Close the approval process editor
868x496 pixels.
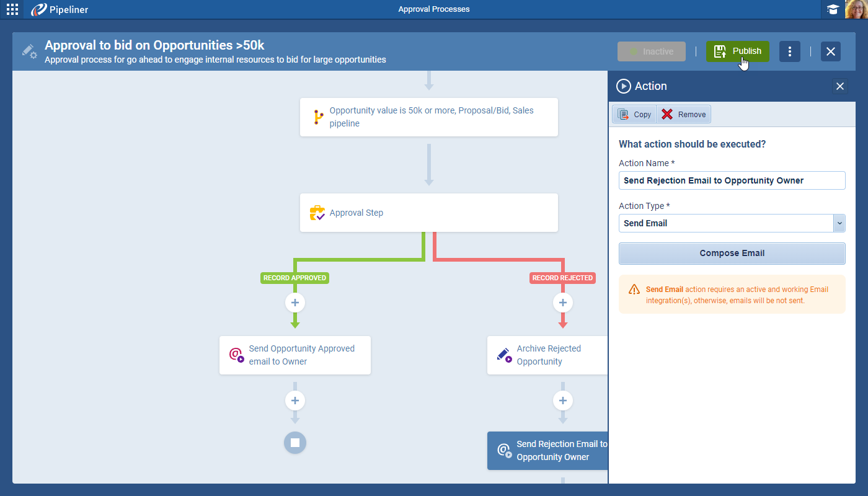point(831,51)
